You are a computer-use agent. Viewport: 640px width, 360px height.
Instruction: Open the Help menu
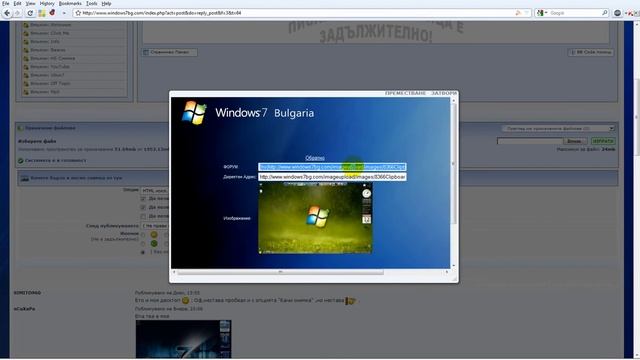click(x=106, y=3)
